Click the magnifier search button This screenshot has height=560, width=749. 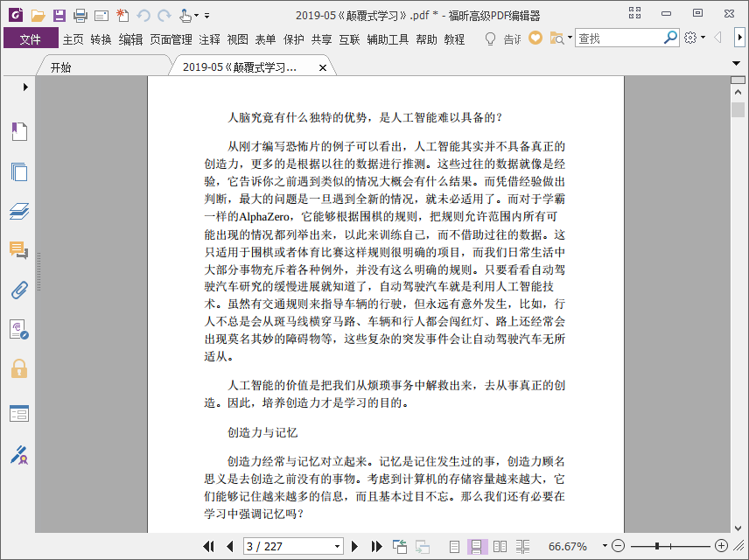pos(670,38)
